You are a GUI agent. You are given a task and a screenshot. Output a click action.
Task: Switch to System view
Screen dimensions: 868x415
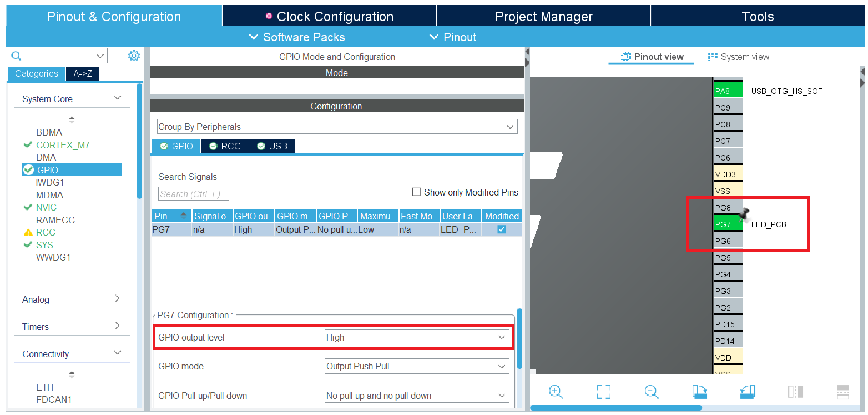click(738, 57)
